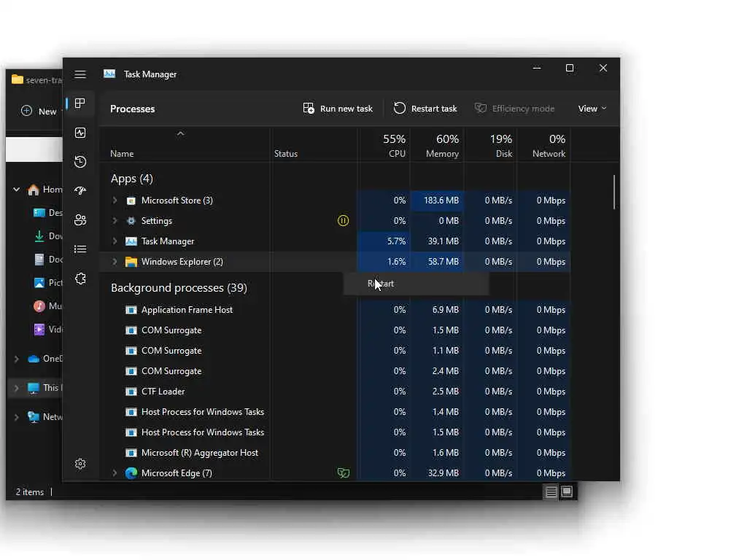Click the Microsoft Store app icon
Screen dimensions: 747x560
tap(131, 201)
